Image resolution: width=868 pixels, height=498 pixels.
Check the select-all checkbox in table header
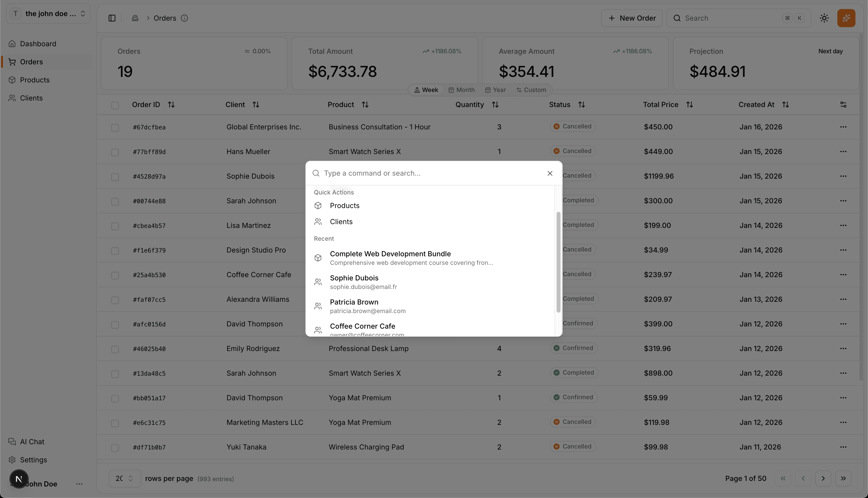pos(115,105)
